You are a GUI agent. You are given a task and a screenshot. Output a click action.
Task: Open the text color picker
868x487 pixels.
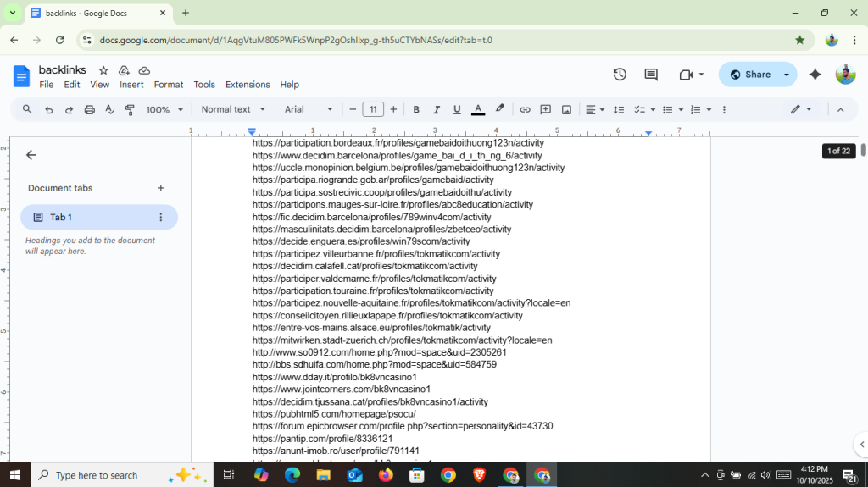point(477,110)
